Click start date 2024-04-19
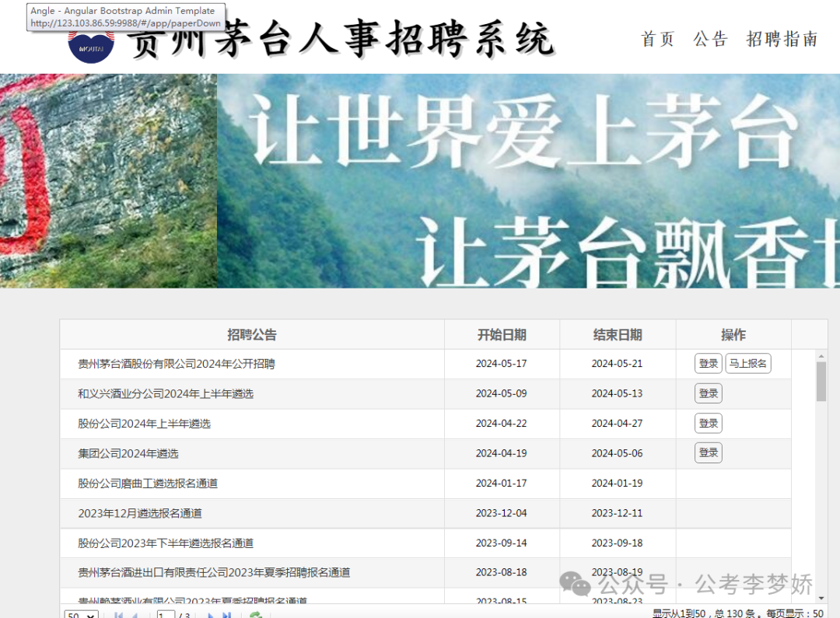This screenshot has height=618, width=840. click(x=502, y=454)
